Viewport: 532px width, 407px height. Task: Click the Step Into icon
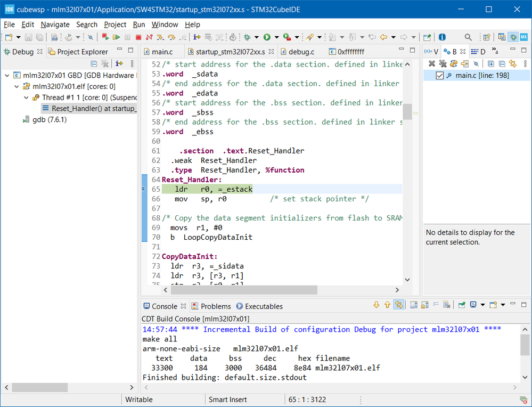point(160,37)
